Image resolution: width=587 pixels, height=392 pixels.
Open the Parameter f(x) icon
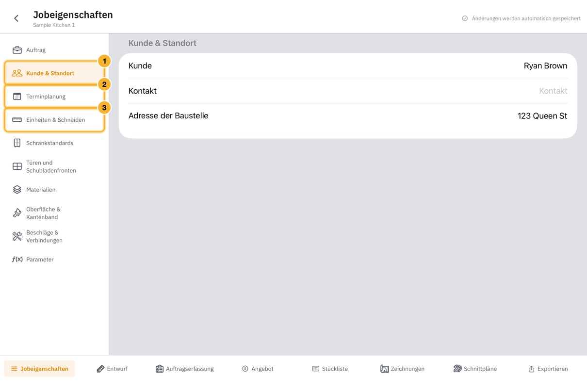(x=17, y=260)
